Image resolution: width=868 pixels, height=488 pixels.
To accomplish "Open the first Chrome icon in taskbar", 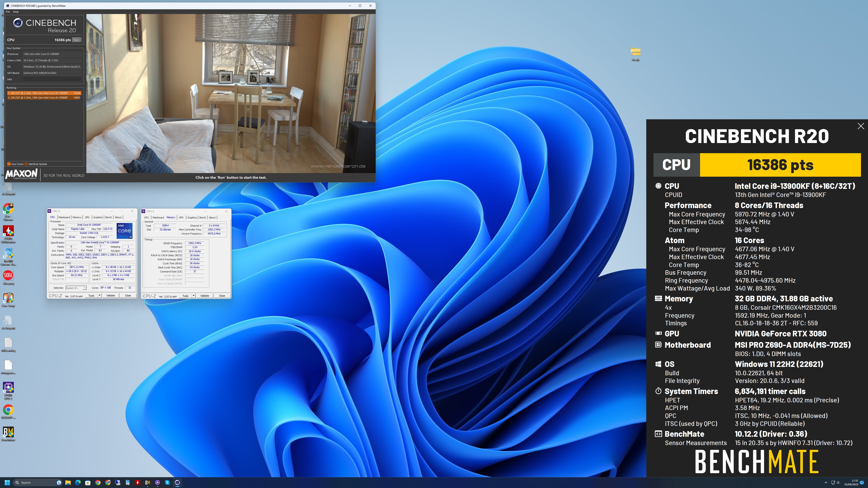I will pyautogui.click(x=98, y=483).
